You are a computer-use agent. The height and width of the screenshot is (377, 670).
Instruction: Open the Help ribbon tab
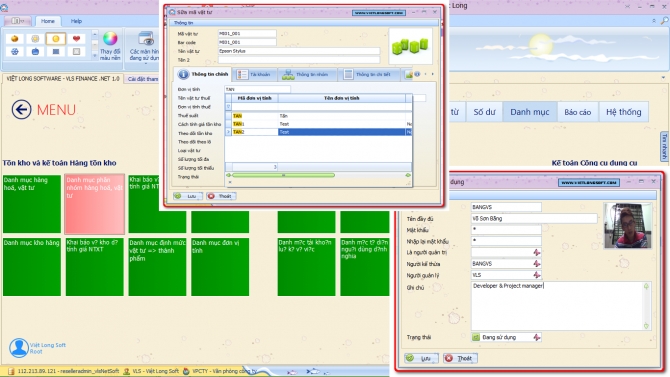(76, 21)
